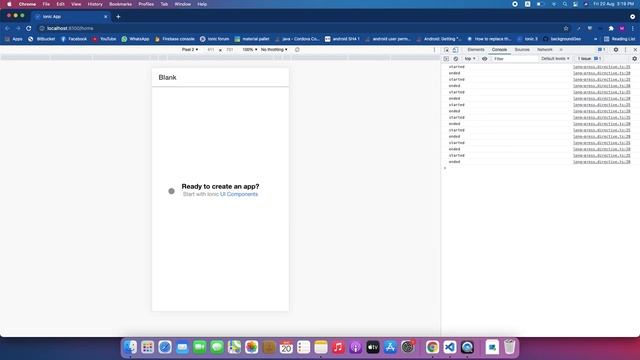640x360 pixels.
Task: Open device toolbar more options menu
Action: click(x=434, y=50)
